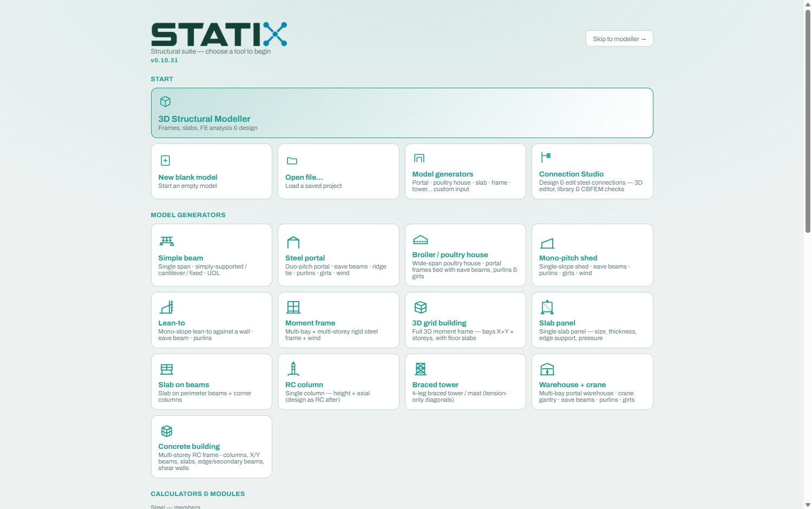
Task: Open the 3D Structural Modeller title
Action: (204, 119)
